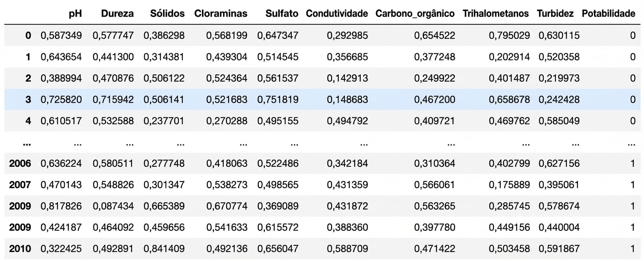The image size is (644, 261).
Task: Select Carbono_orgânico value 0,397780
Action: (x=434, y=227)
